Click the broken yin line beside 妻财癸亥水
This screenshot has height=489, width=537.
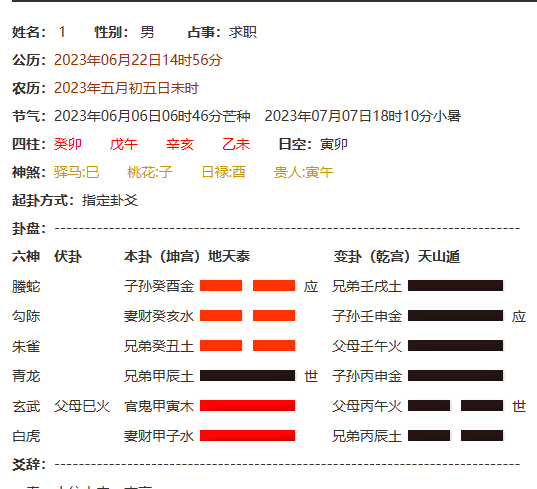[x=248, y=315]
